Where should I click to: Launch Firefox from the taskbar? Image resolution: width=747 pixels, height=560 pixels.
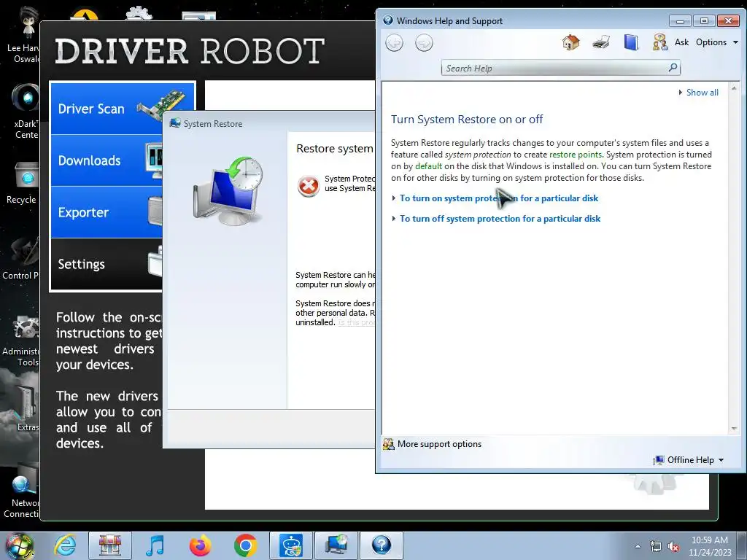200,545
